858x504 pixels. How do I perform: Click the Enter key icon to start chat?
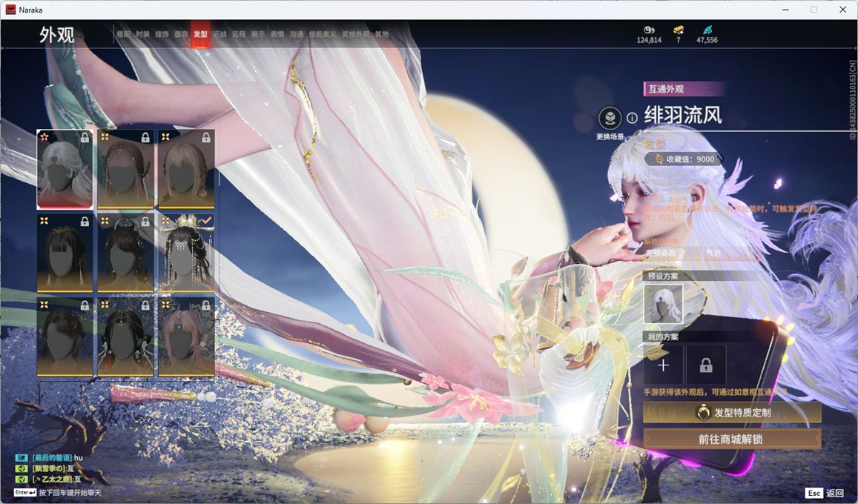pyautogui.click(x=25, y=493)
